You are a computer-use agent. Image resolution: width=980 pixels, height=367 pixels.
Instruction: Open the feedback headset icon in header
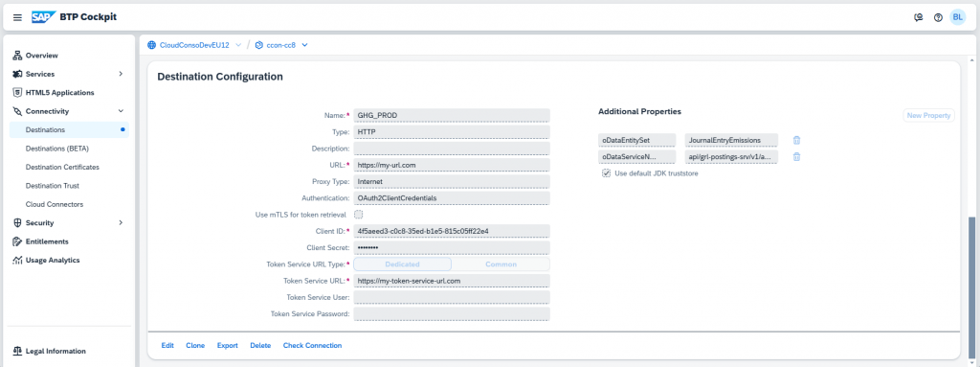click(x=918, y=17)
